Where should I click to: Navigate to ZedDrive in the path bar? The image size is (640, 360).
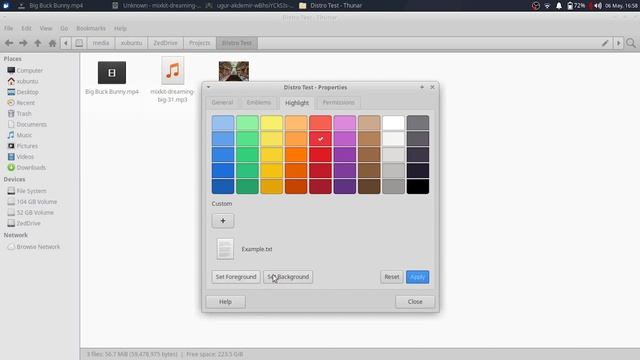click(x=165, y=43)
